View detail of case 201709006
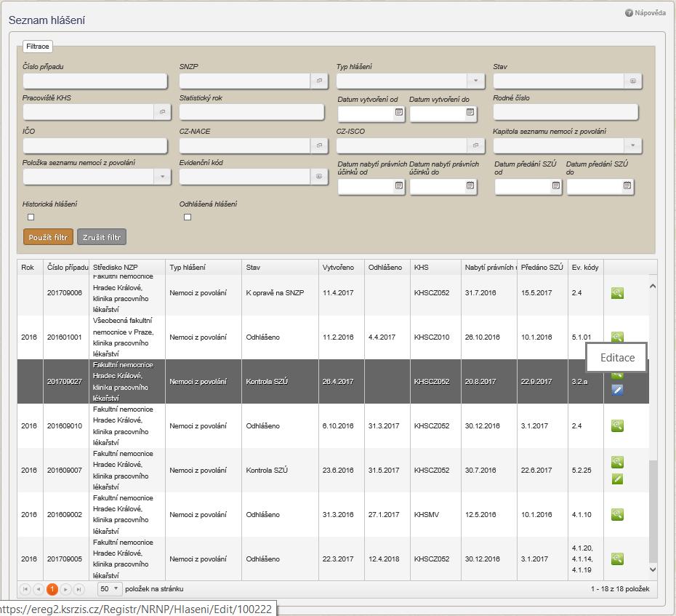The height and width of the screenshot is (616, 676). 617,293
